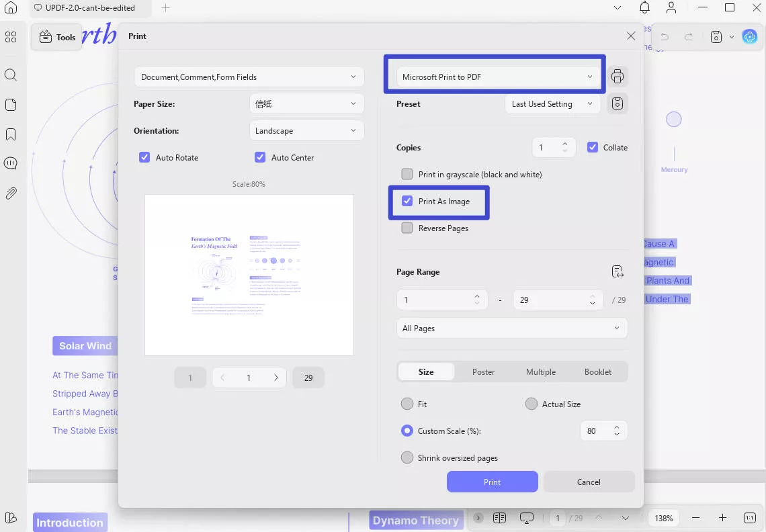Open the bookmarks sidebar icon
This screenshot has width=766, height=532.
tap(11, 134)
